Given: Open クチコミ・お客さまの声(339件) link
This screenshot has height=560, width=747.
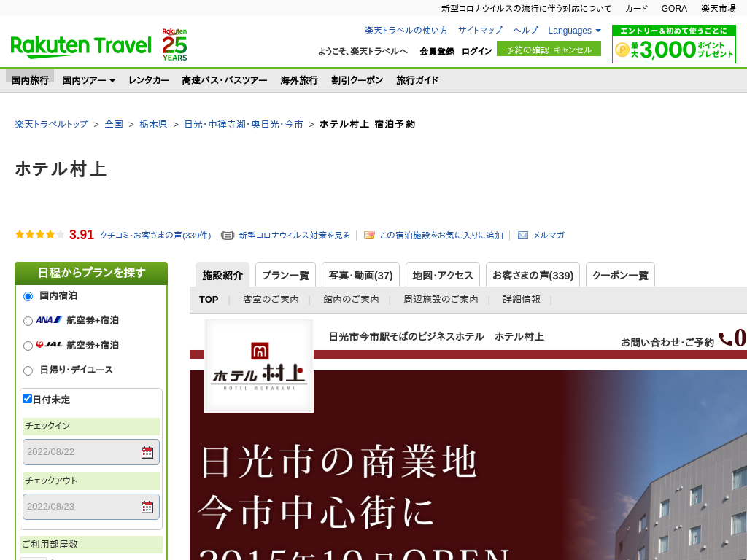Looking at the screenshot, I should [155, 236].
